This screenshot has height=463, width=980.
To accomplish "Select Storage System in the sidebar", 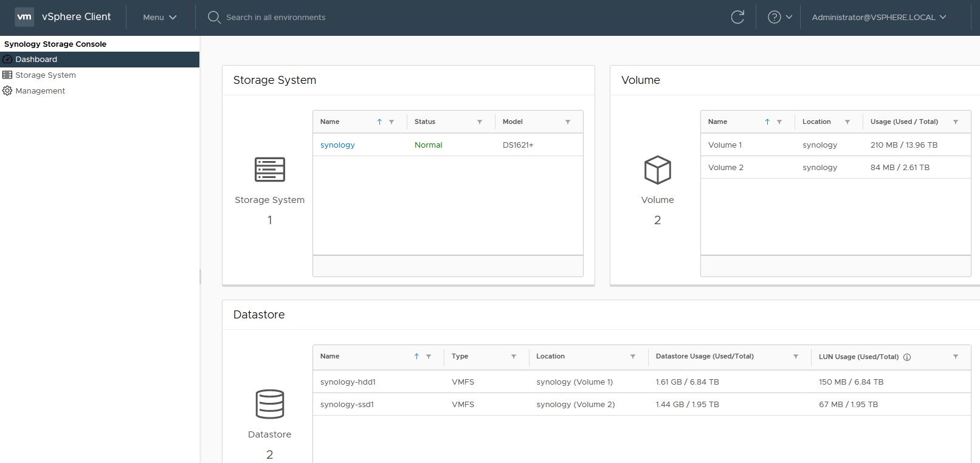I will pos(46,75).
